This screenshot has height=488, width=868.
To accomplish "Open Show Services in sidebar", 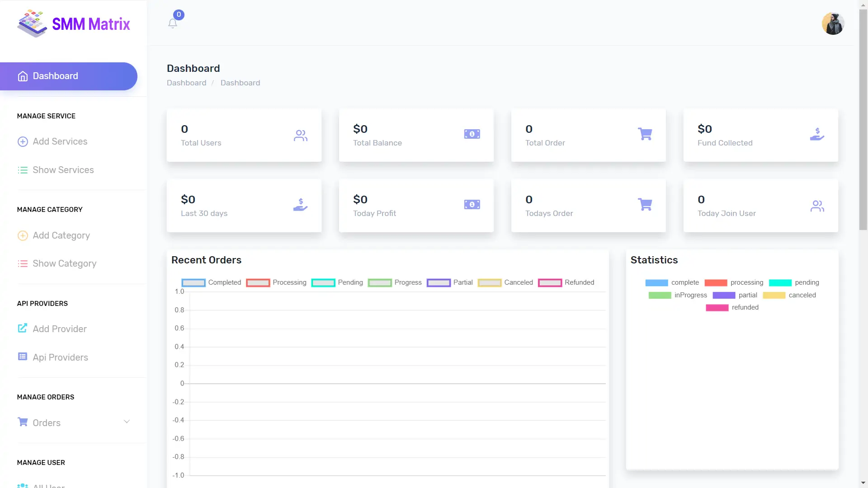I will point(63,170).
